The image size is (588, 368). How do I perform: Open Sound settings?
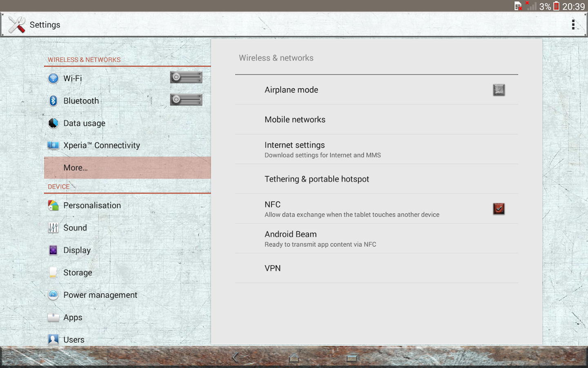point(75,228)
